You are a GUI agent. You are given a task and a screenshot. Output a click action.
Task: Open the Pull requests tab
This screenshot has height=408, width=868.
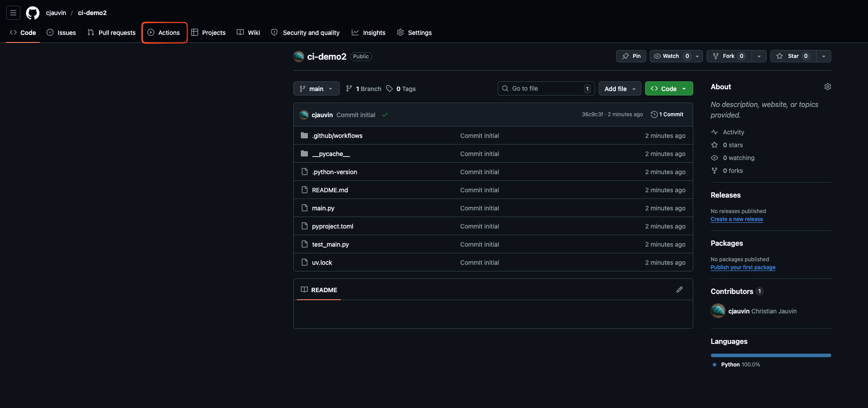111,33
